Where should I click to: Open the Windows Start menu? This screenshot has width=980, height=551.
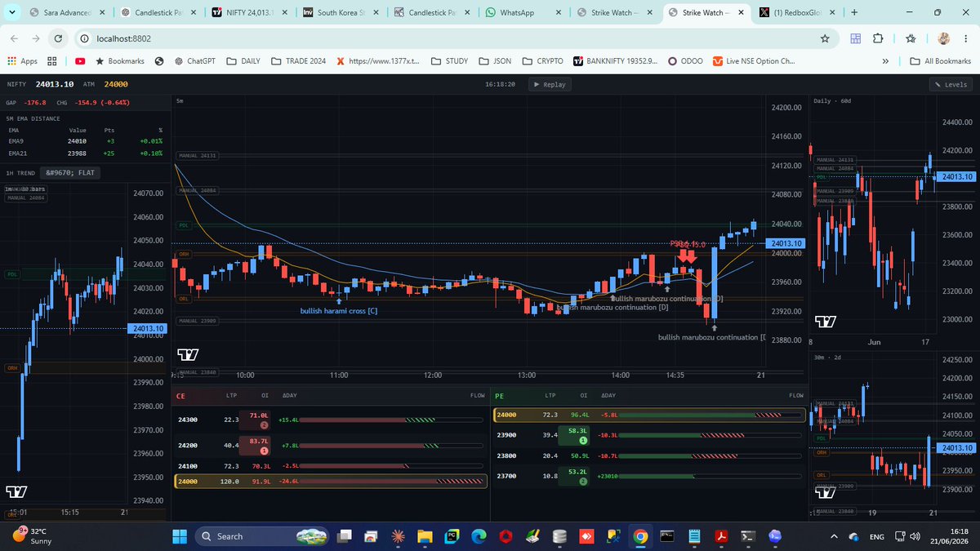pyautogui.click(x=179, y=536)
